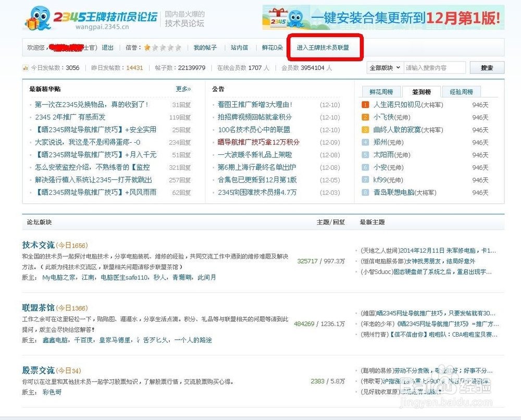Image resolution: width=521 pixels, height=420 pixels.
Task: Open announcement 100名技术员心中的联盟
Action: click(x=254, y=130)
